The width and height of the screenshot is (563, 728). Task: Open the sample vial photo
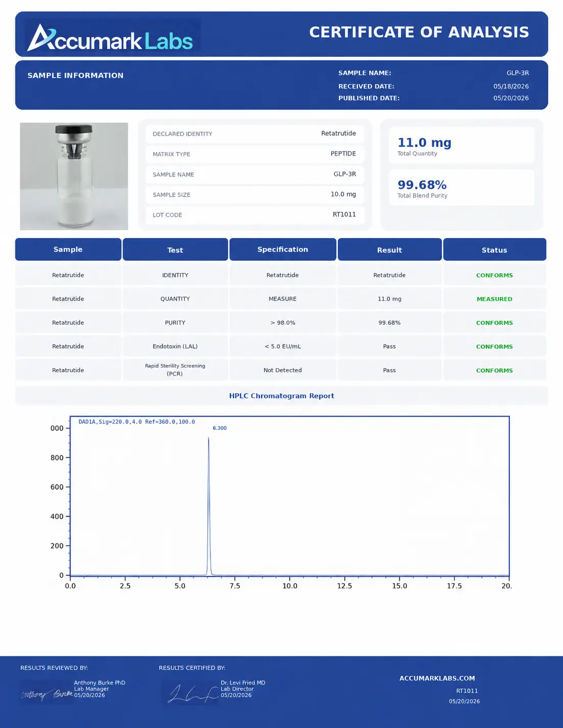74,176
